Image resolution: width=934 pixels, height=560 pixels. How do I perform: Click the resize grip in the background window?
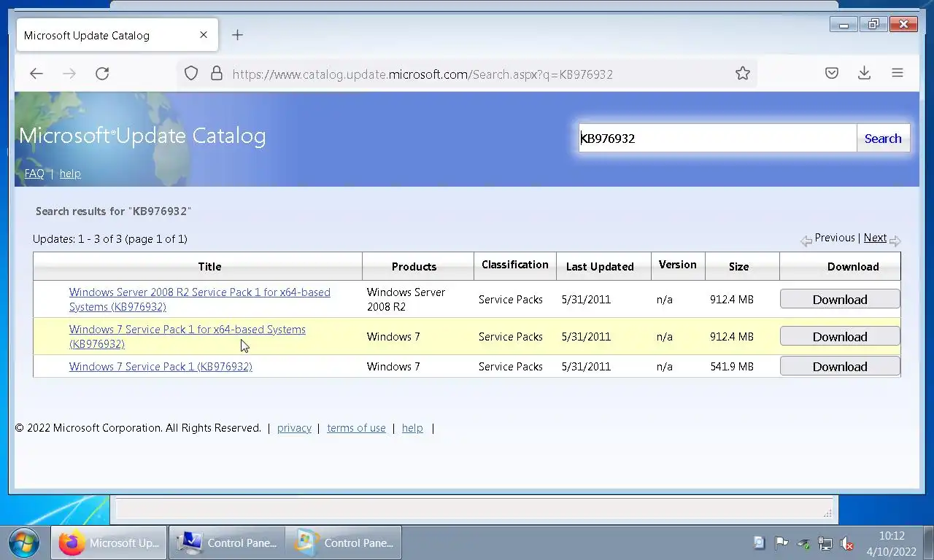point(827,513)
